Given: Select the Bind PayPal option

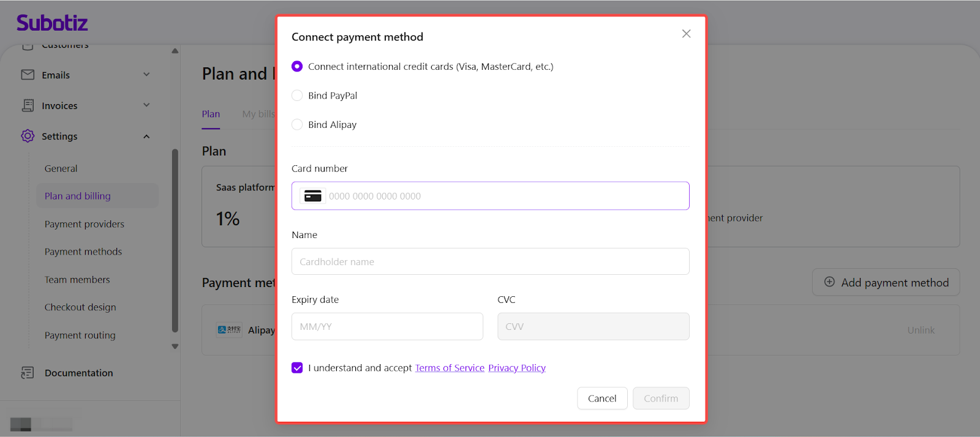Looking at the screenshot, I should (x=297, y=95).
